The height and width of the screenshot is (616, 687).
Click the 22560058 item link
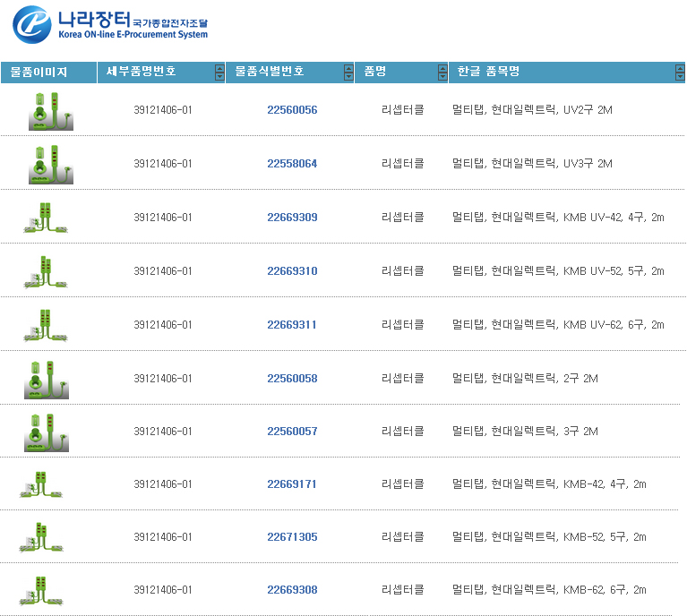pos(292,379)
